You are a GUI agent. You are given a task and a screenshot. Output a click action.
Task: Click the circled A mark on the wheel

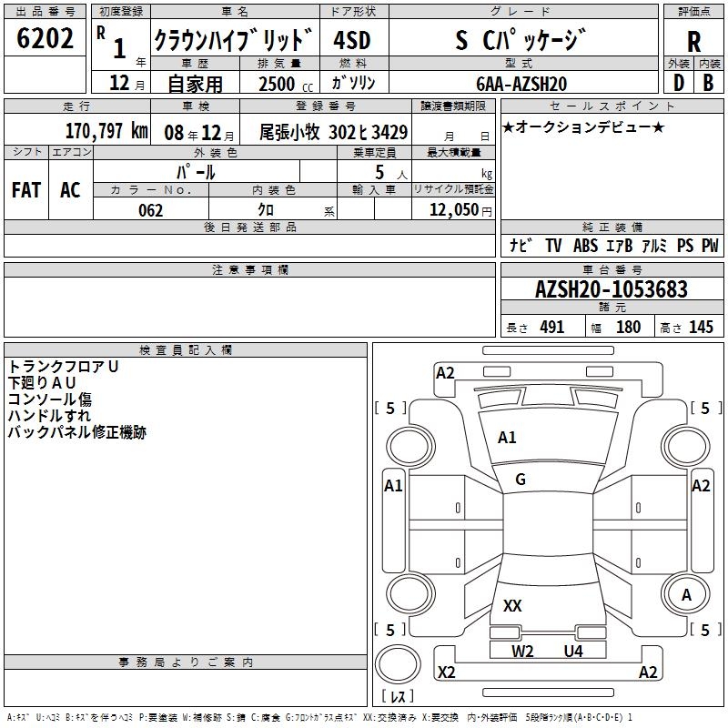coord(686,595)
